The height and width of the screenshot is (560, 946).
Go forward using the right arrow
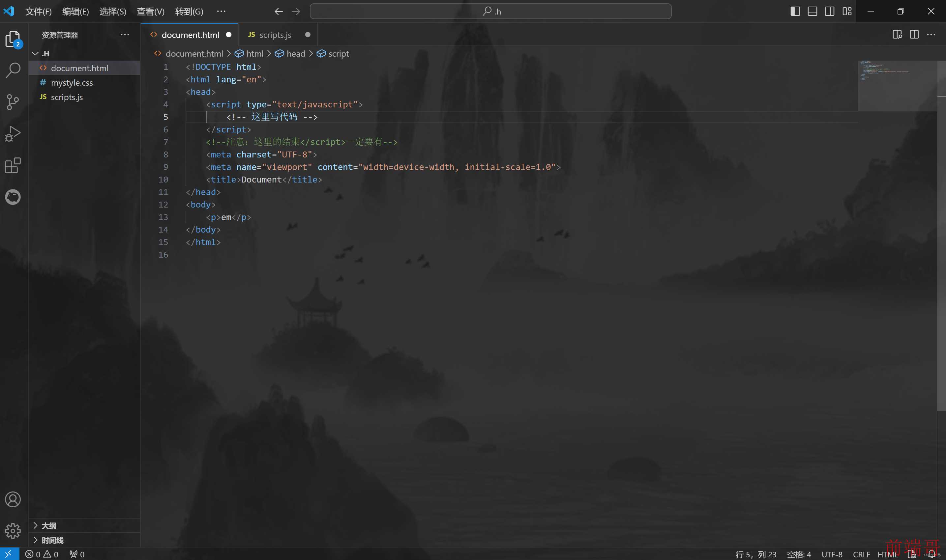click(x=296, y=11)
